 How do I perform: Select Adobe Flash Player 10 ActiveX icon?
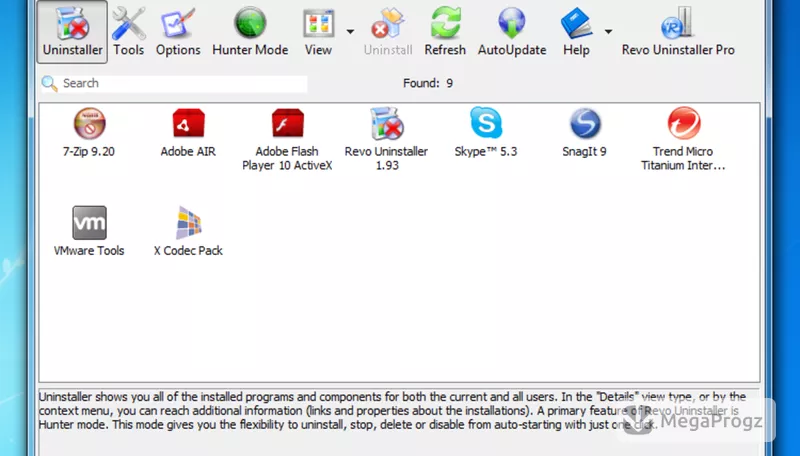287,123
